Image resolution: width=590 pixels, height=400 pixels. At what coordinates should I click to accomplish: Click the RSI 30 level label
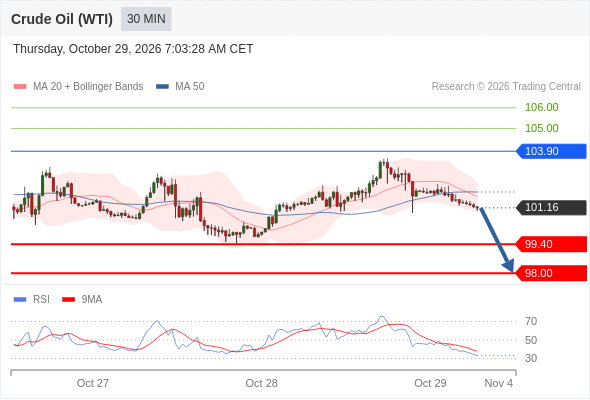pos(531,358)
